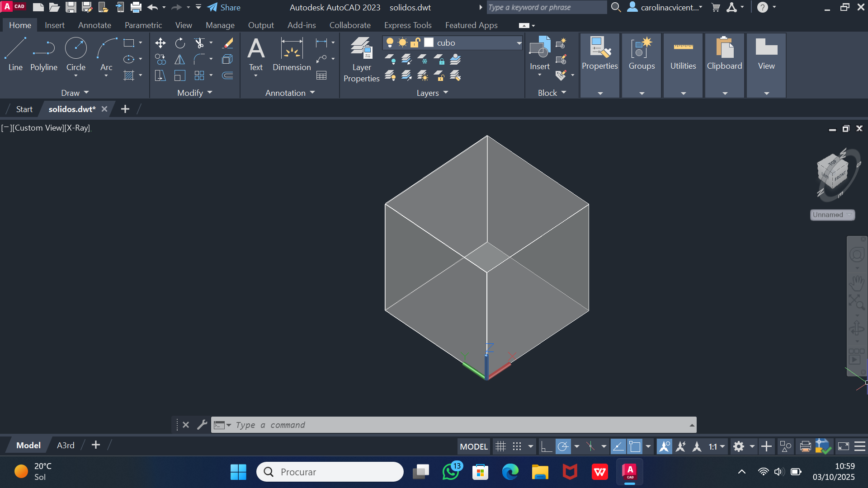
Task: Select the Line tool
Action: pyautogui.click(x=15, y=54)
